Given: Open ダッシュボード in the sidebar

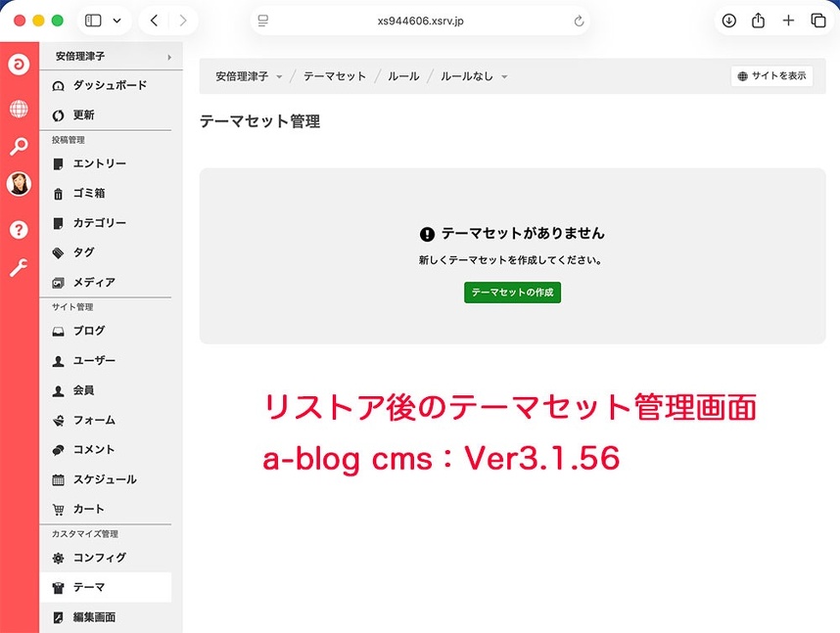Looking at the screenshot, I should 110,86.
